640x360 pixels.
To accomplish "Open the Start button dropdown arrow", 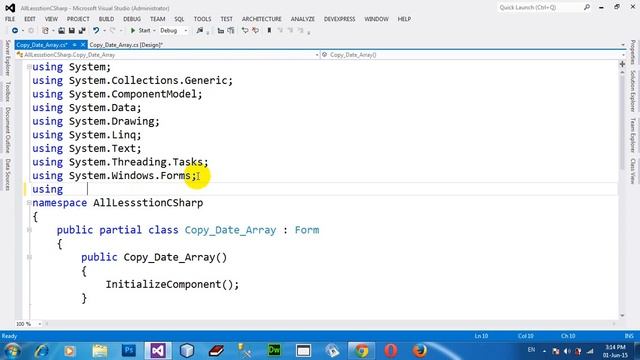I will click(154, 31).
